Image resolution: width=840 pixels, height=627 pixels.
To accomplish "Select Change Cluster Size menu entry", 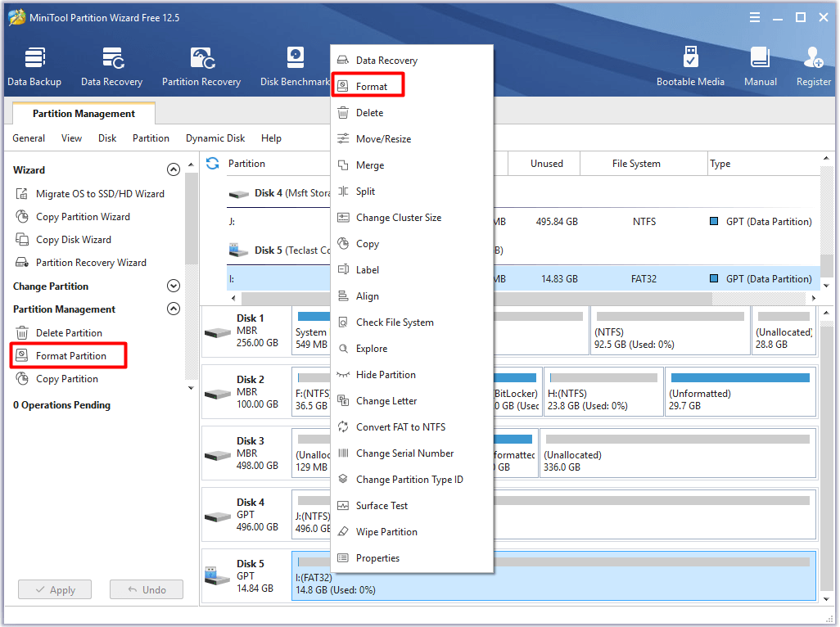I will (412, 218).
